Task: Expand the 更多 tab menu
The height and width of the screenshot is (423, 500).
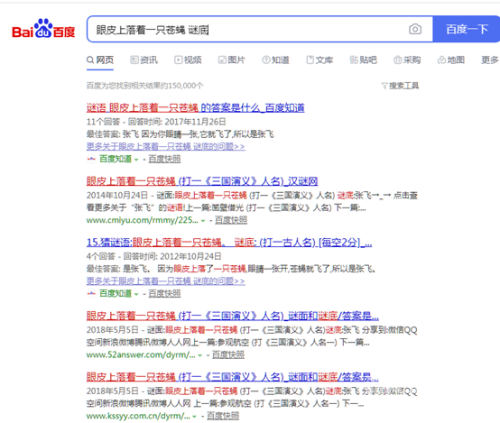Action: point(490,60)
